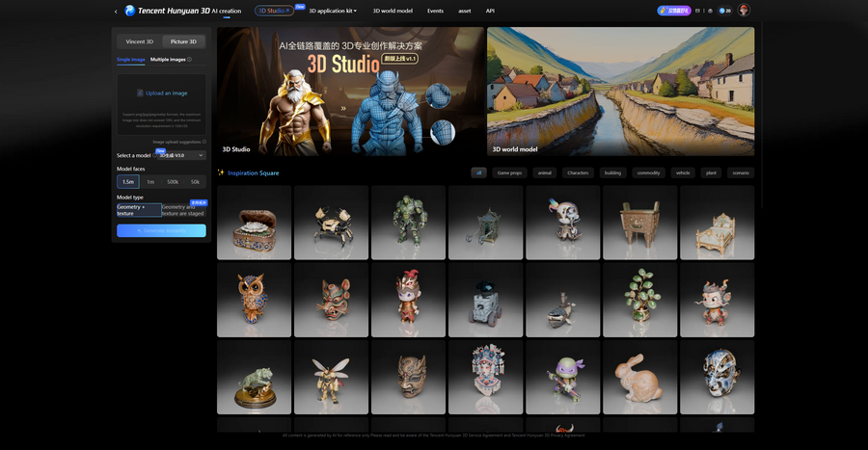Select 1m model faces option
Image resolution: width=868 pixels, height=450 pixels.
pyautogui.click(x=150, y=182)
